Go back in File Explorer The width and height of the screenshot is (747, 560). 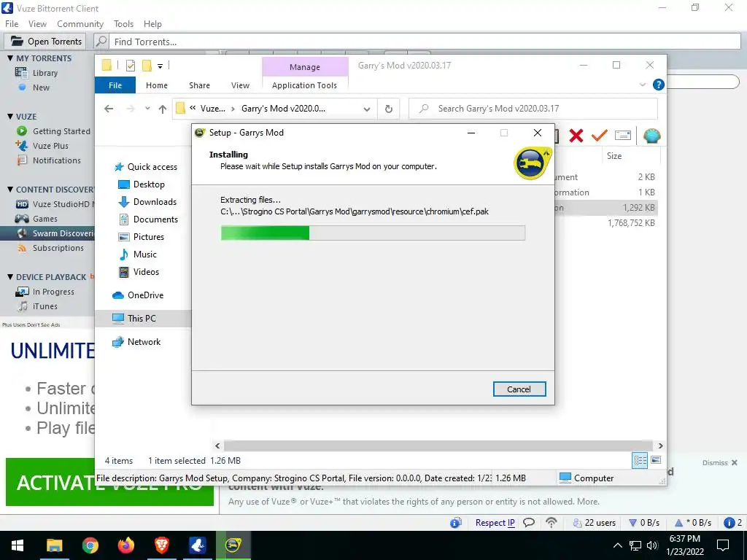pos(109,109)
